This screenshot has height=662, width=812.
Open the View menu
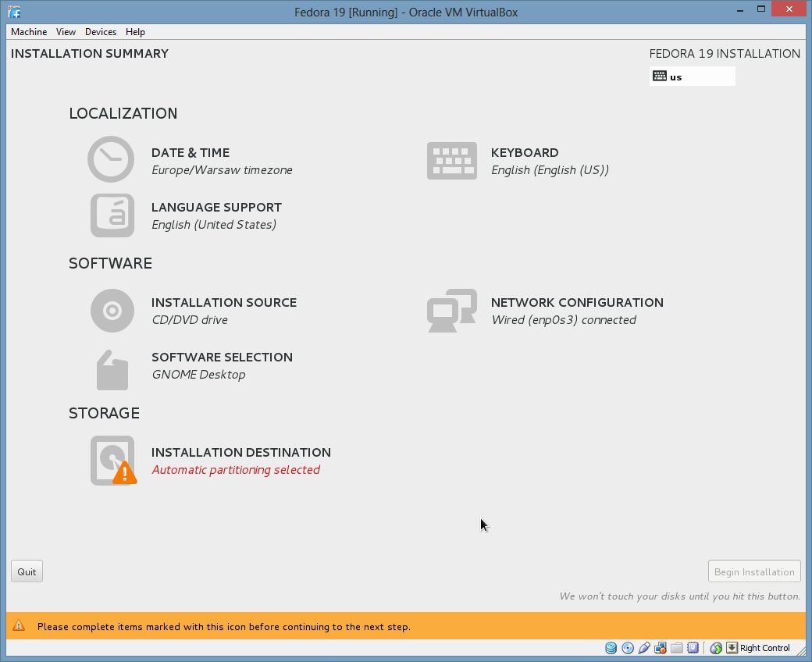click(66, 31)
